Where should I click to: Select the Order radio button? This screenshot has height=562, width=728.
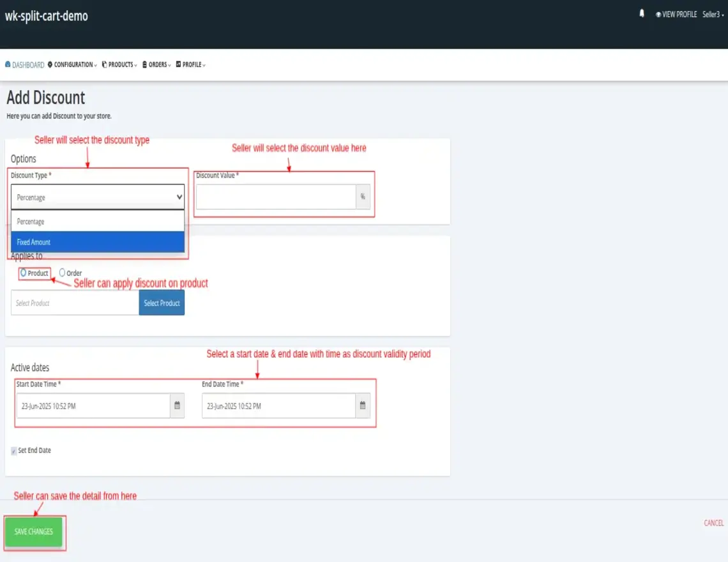[62, 273]
